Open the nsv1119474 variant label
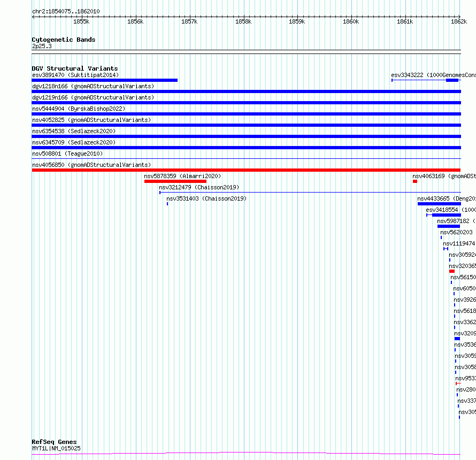Screen dimensions: 476x460 tap(459, 243)
